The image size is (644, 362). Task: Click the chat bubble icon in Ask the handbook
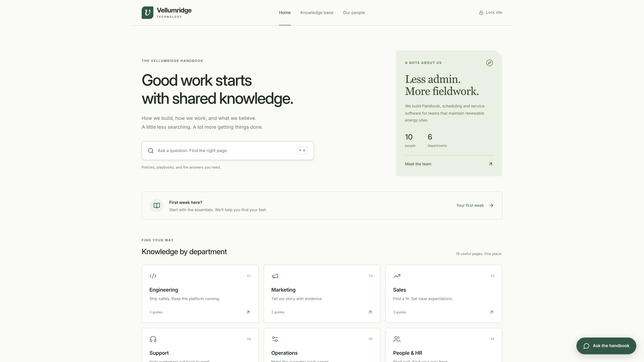point(586,346)
